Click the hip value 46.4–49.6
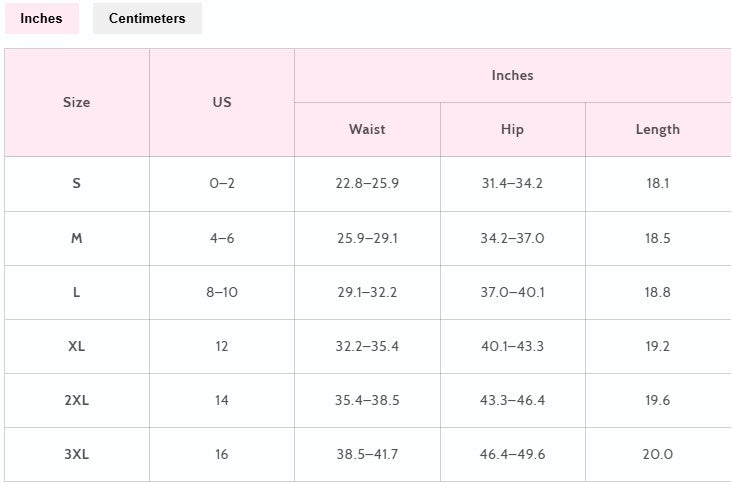 (x=512, y=454)
